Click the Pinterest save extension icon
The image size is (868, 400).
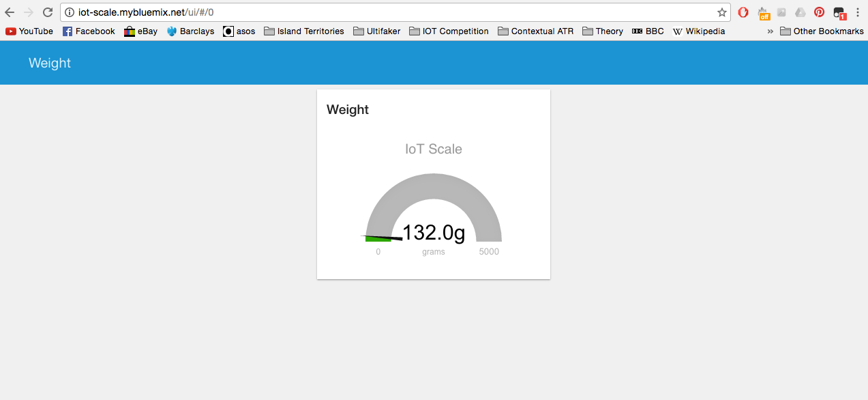(x=819, y=12)
